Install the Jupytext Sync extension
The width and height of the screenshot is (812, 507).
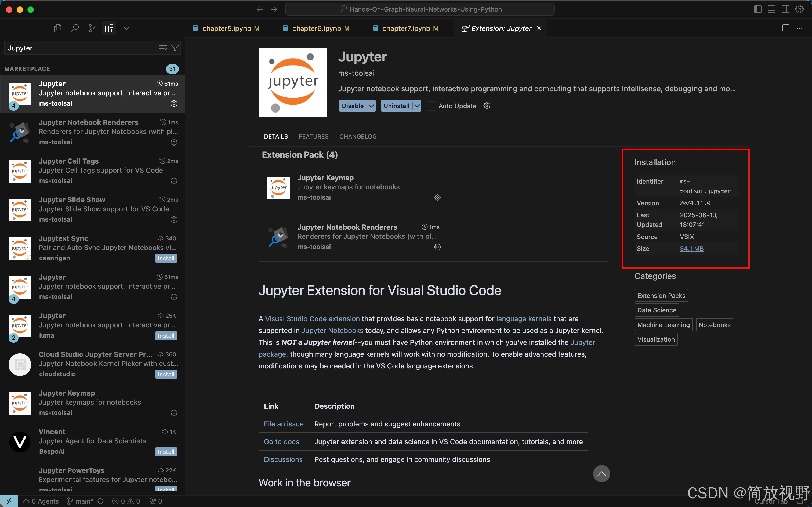click(x=166, y=259)
